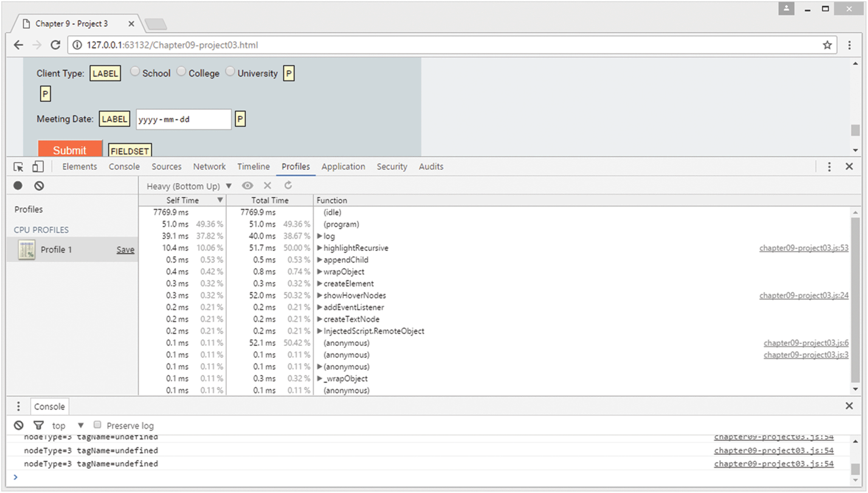The image size is (868, 493).
Task: Toggle the device toolbar icon
Action: [38, 167]
